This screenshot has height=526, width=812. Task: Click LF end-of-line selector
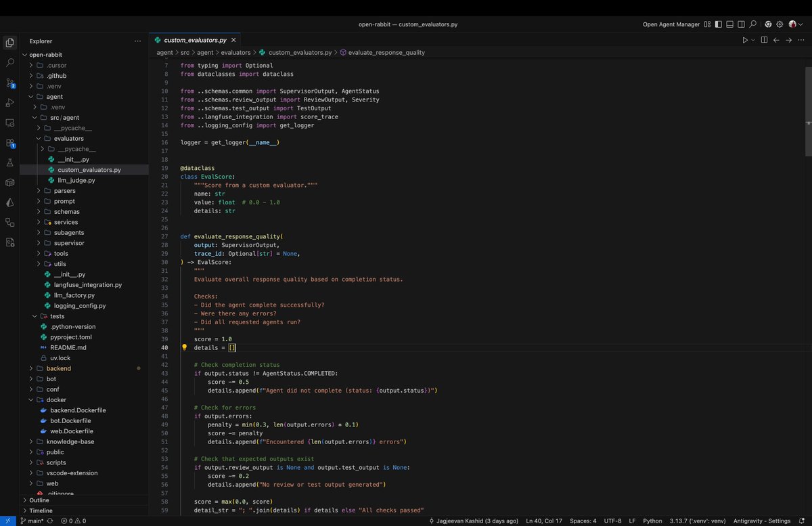[632, 521]
